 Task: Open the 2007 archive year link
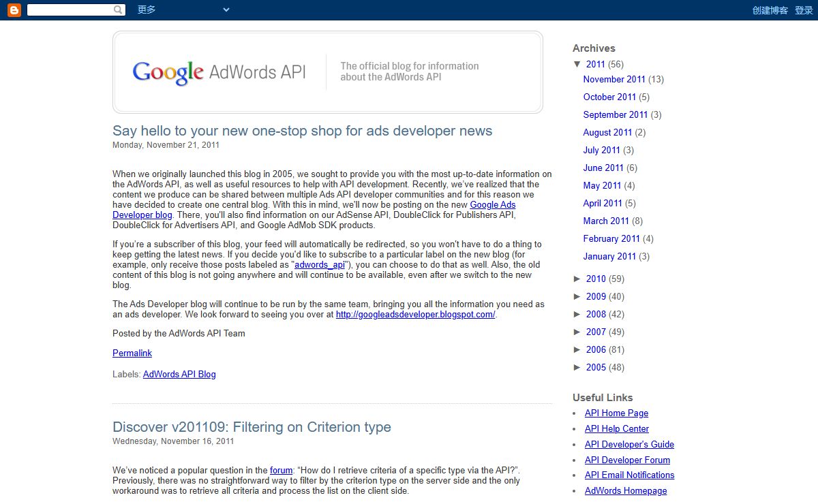tap(596, 332)
